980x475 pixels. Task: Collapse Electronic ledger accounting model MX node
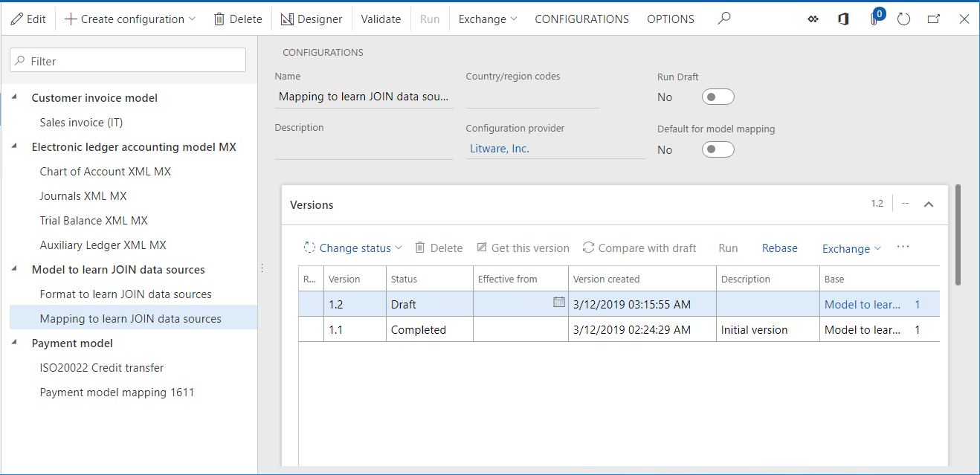point(15,146)
